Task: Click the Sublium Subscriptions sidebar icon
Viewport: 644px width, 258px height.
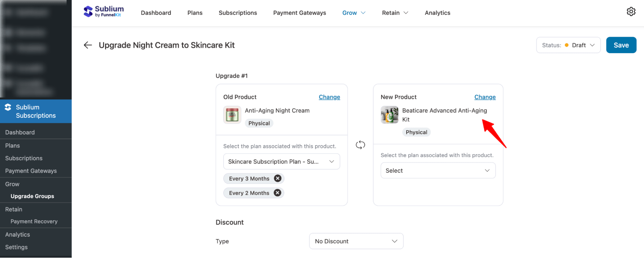Action: coord(8,107)
